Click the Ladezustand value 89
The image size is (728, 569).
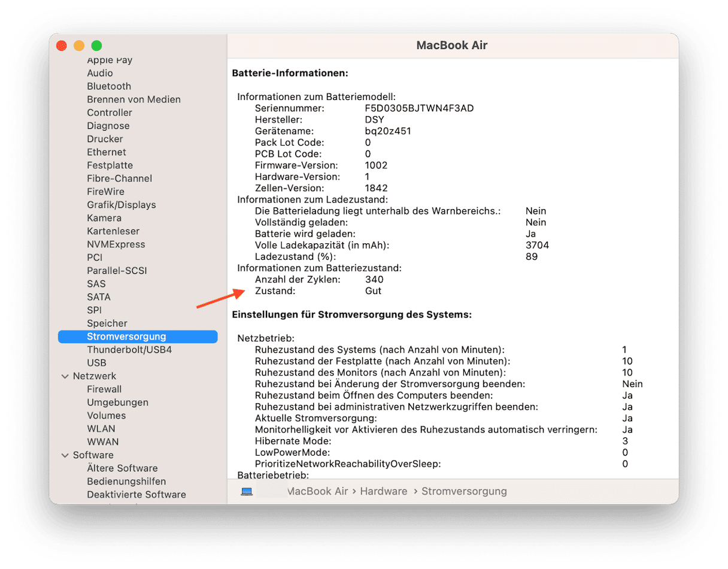tap(532, 256)
